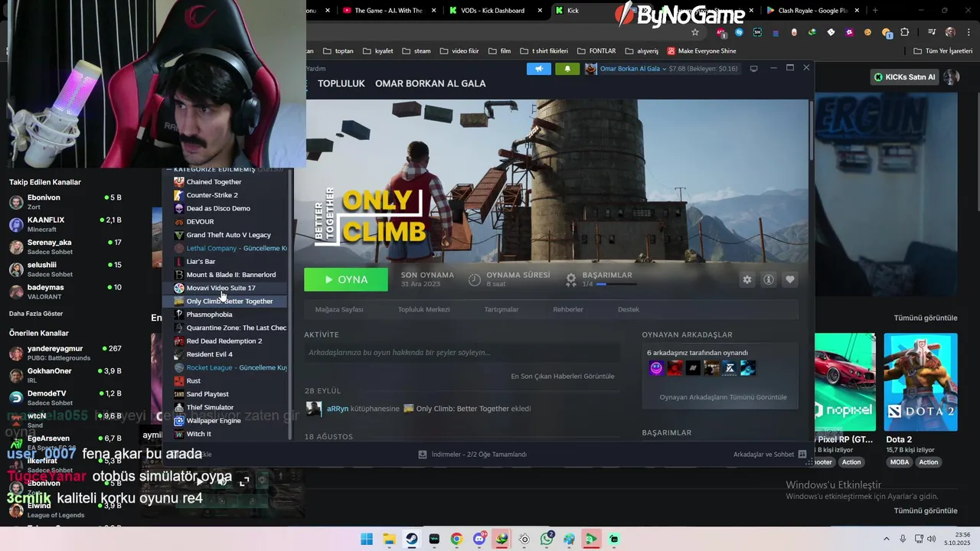Screen dimensions: 980x551
Task: Click the volume icon in system tray
Action: 932,539
